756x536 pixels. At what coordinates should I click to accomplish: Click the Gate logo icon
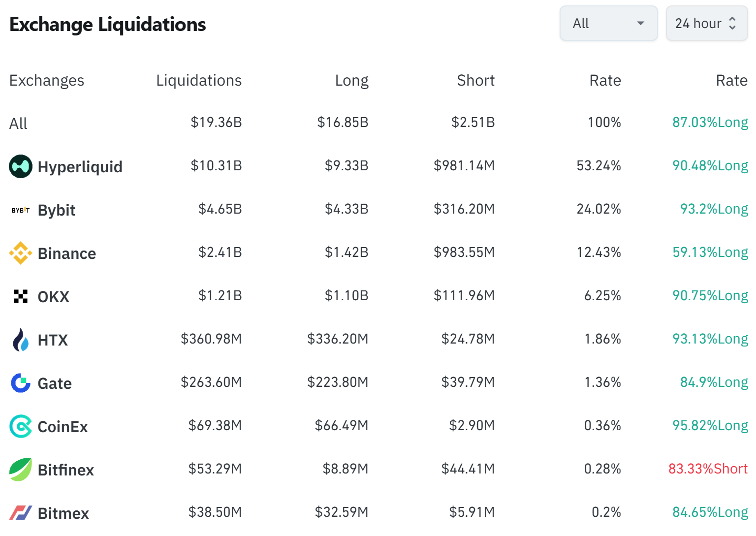pos(21,383)
